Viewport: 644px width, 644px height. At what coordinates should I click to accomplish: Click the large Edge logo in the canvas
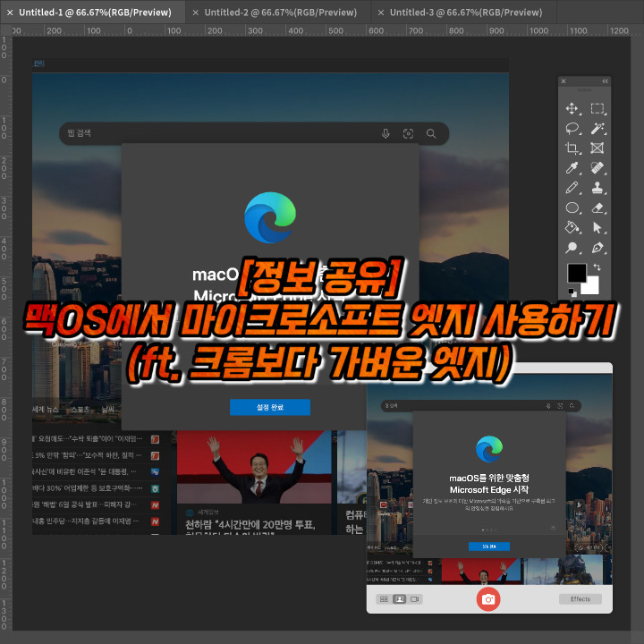(270, 217)
